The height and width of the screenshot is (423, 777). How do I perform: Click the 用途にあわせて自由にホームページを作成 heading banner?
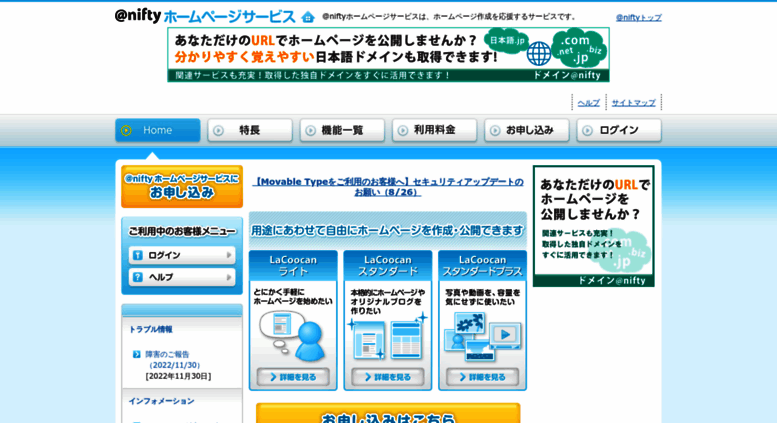coord(388,230)
